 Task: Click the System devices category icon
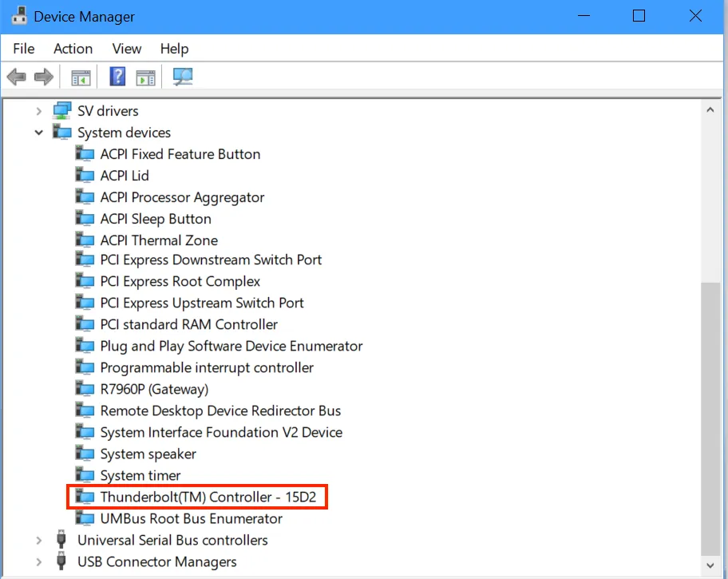[x=61, y=133]
